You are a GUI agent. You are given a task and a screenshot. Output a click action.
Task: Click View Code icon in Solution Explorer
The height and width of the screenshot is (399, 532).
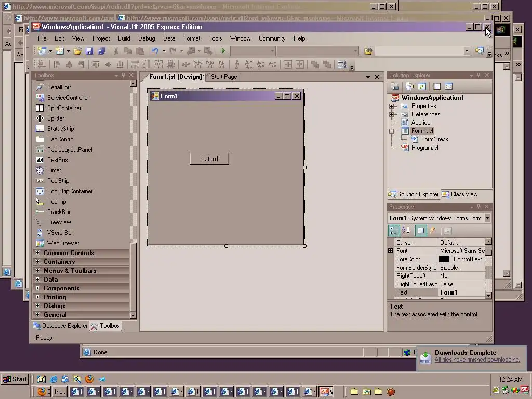click(436, 87)
